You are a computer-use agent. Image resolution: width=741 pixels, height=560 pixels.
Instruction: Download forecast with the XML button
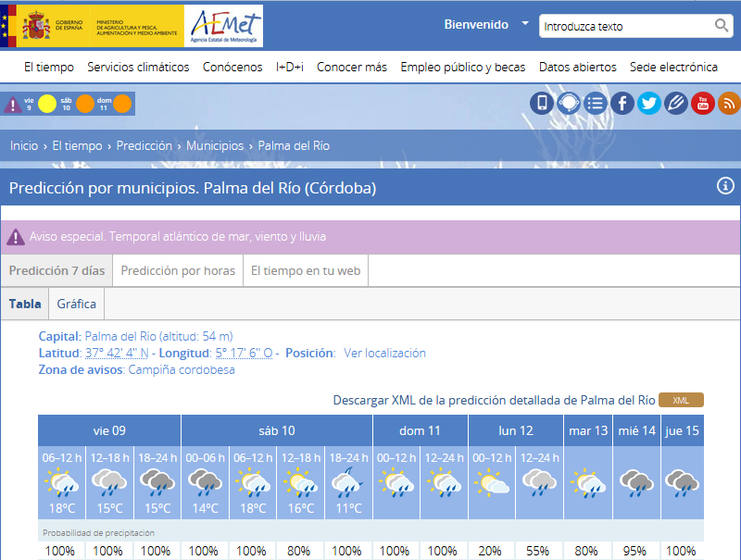pyautogui.click(x=681, y=401)
